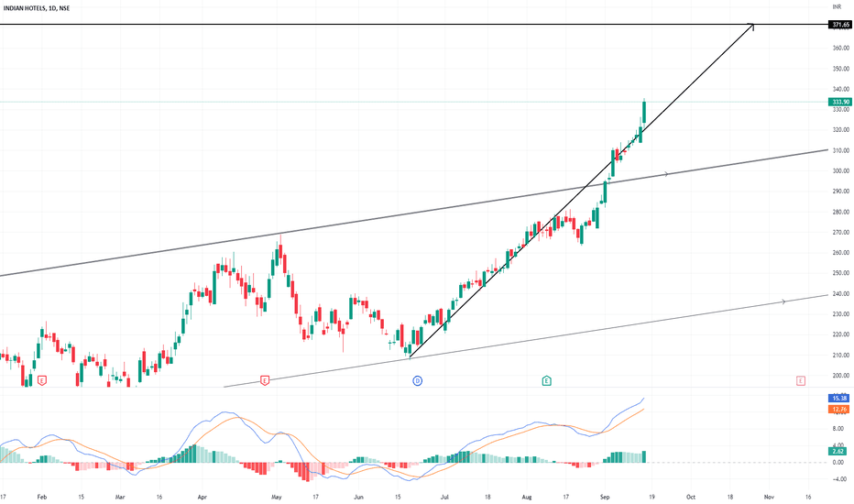
Task: Select the green 333.90 last price label
Action: click(x=840, y=102)
